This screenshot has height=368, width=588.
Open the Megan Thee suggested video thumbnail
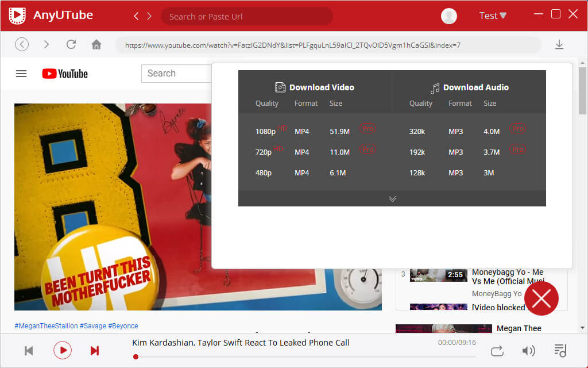point(444,328)
